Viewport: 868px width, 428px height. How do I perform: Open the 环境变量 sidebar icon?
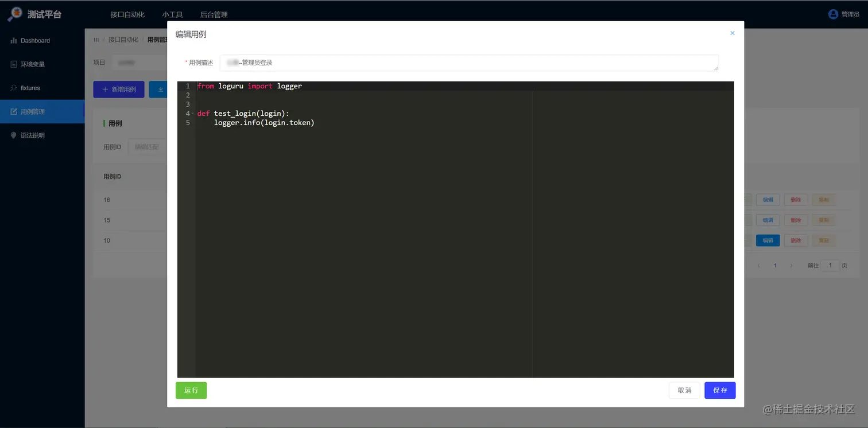point(14,64)
